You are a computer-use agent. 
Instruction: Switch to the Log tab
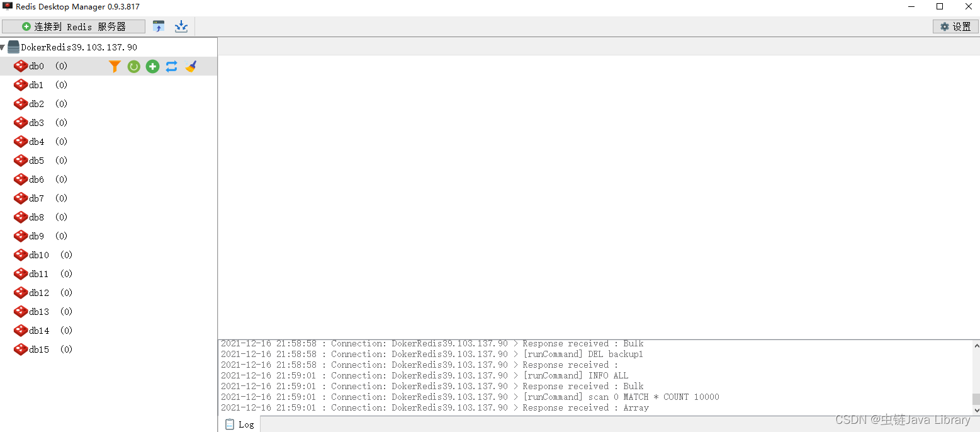[240, 424]
